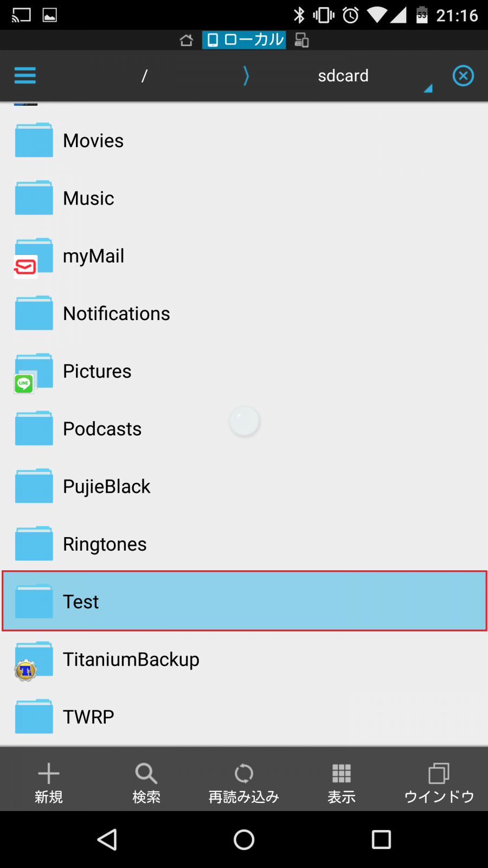The width and height of the screenshot is (488, 868).
Task: Tap the recent apps square button
Action: click(x=381, y=839)
